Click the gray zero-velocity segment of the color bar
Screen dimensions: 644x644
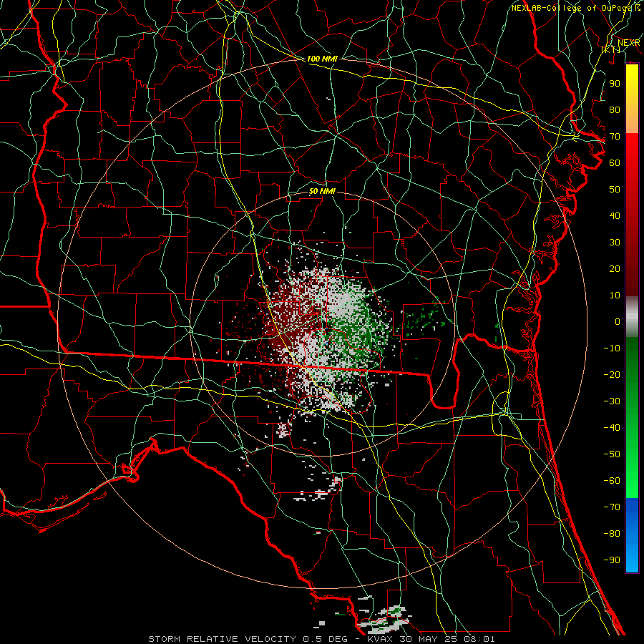tap(632, 317)
